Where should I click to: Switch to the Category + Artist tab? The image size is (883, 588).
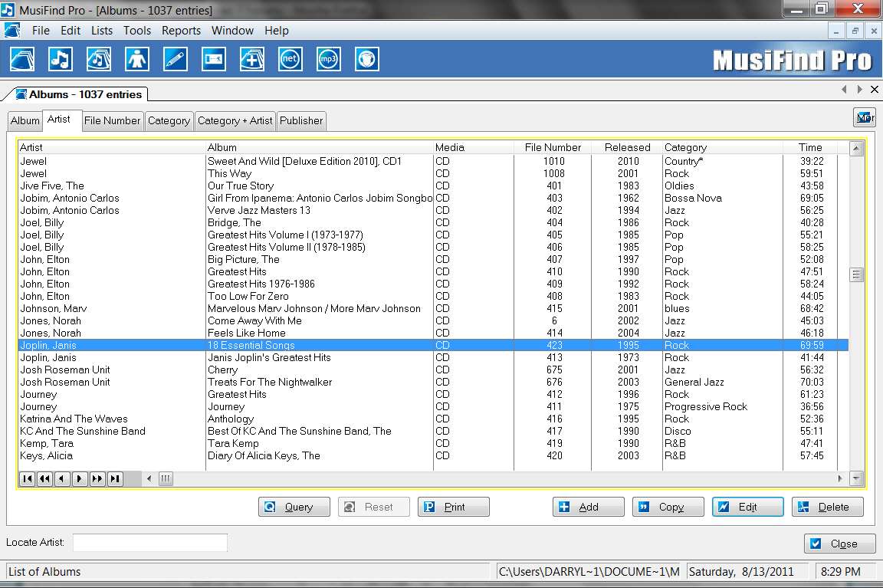pos(235,120)
